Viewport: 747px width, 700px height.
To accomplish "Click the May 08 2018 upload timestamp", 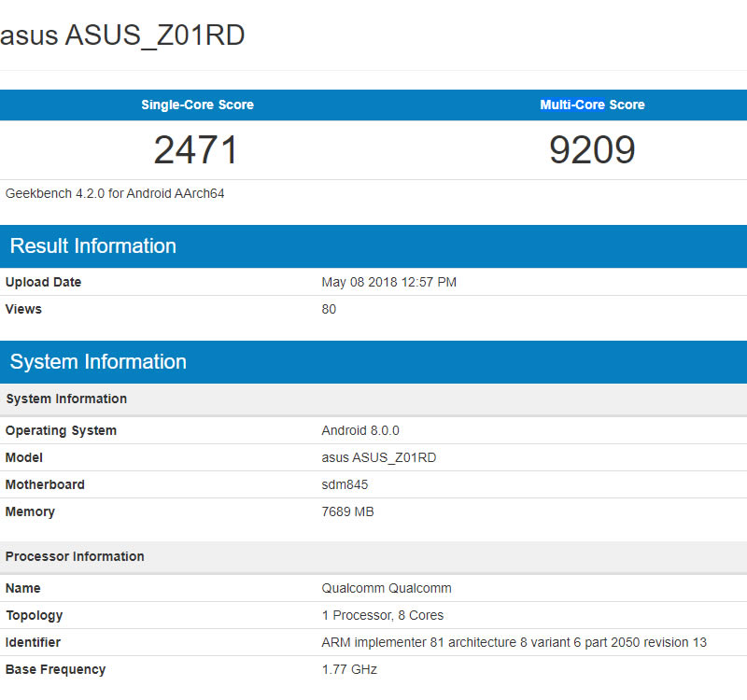I will click(x=388, y=282).
